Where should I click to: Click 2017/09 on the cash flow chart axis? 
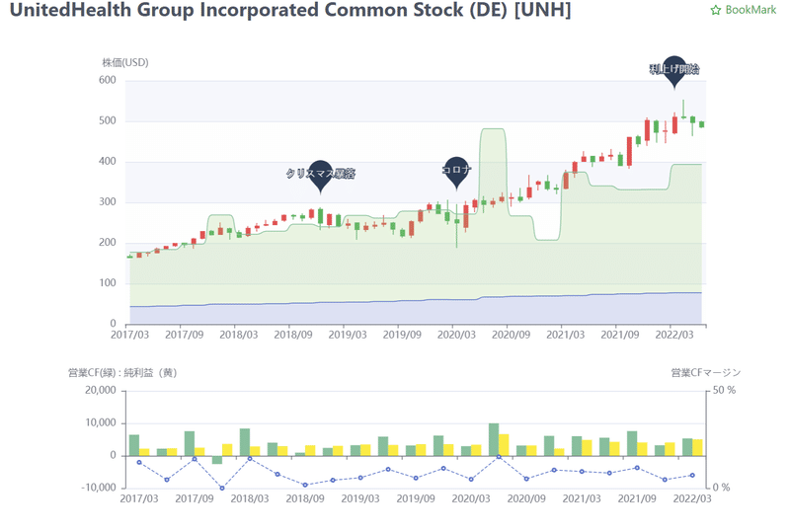[x=195, y=498]
